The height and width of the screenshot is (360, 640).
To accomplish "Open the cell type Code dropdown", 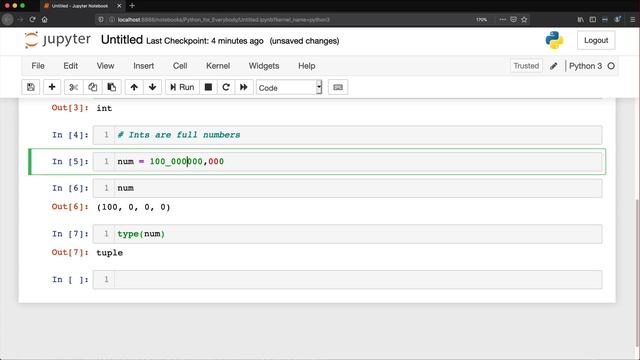I will click(289, 87).
